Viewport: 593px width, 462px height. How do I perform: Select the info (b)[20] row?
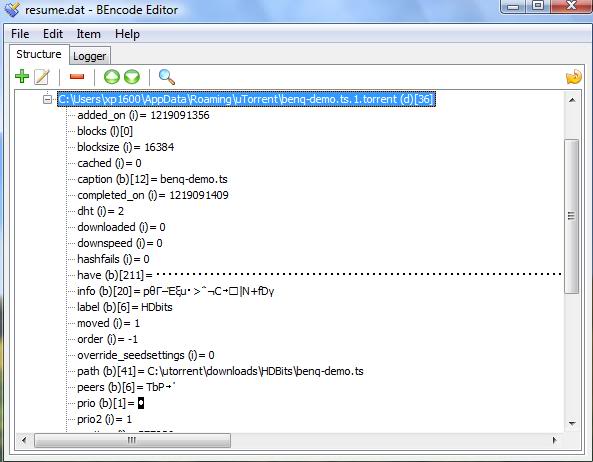176,291
